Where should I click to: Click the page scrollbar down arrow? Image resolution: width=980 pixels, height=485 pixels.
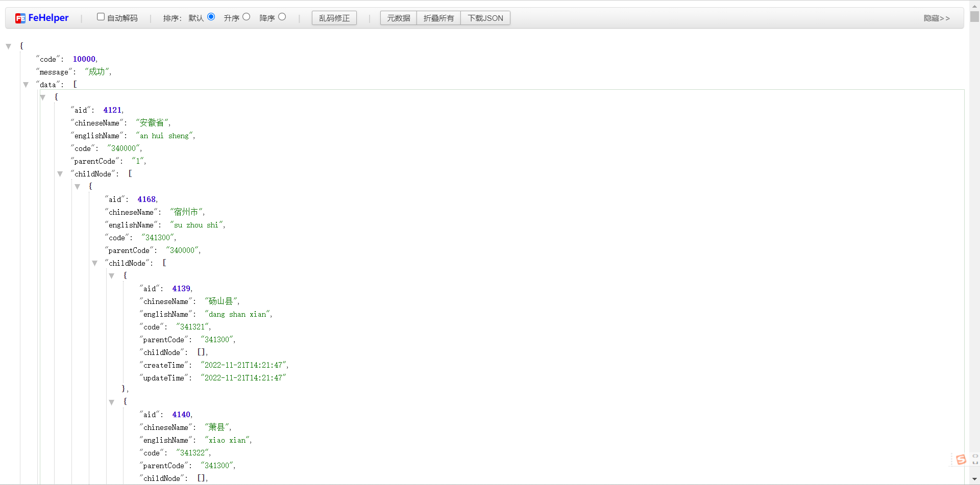[975, 480]
